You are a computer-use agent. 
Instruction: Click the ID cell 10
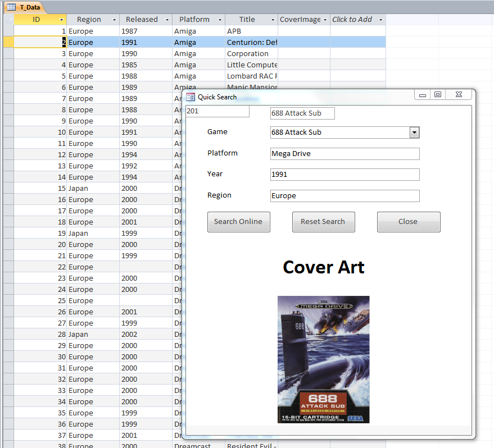(40, 132)
